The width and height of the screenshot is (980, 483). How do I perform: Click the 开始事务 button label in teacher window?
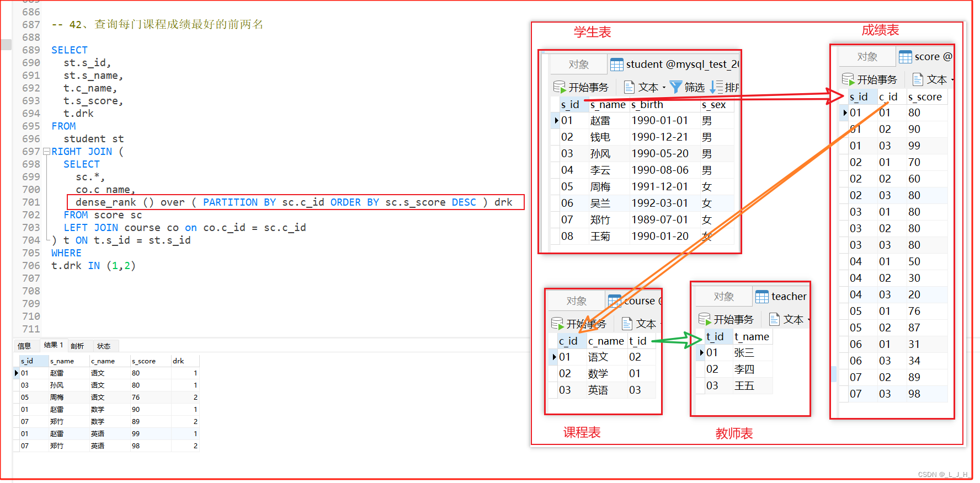tap(733, 319)
